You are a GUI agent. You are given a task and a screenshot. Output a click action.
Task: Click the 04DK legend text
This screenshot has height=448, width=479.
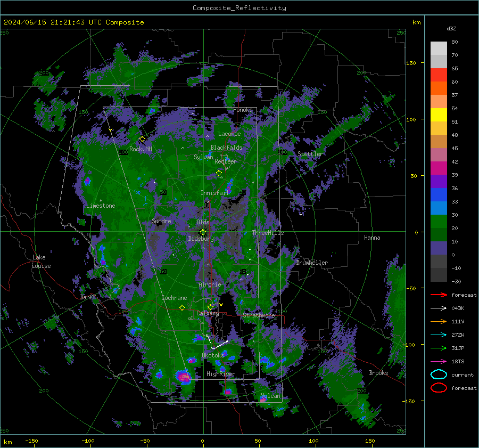click(x=458, y=308)
